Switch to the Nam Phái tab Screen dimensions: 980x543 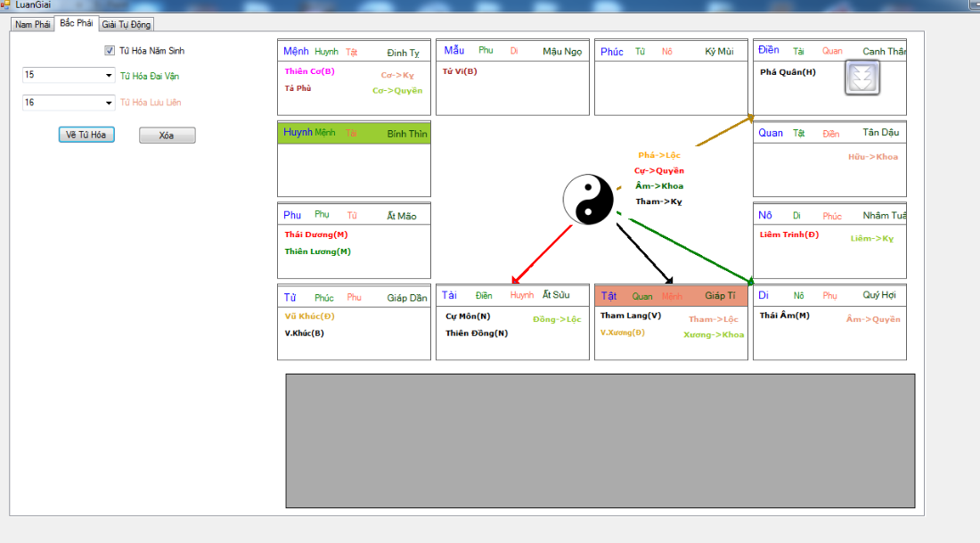click(x=32, y=24)
